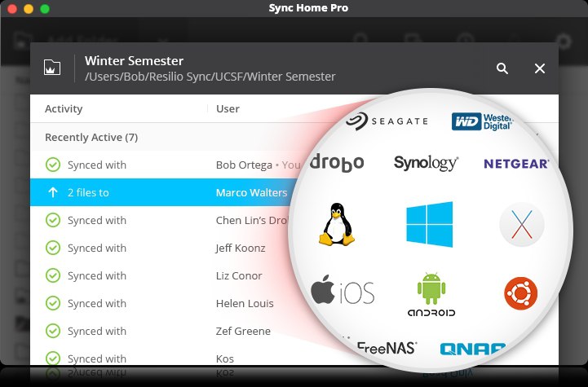Click the folder path /Users/Bob/Resilio Sync/UCSF text
Image resolution: width=588 pixels, height=387 pixels.
[210, 77]
